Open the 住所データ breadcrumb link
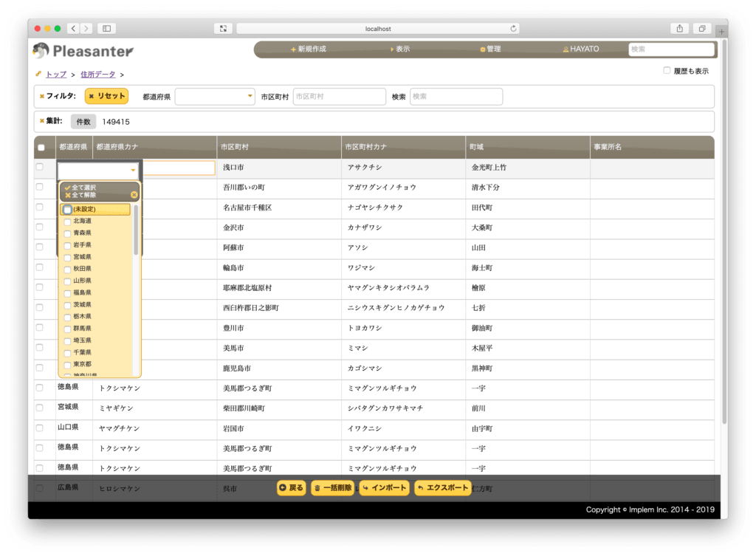The width and height of the screenshot is (756, 556). point(98,75)
